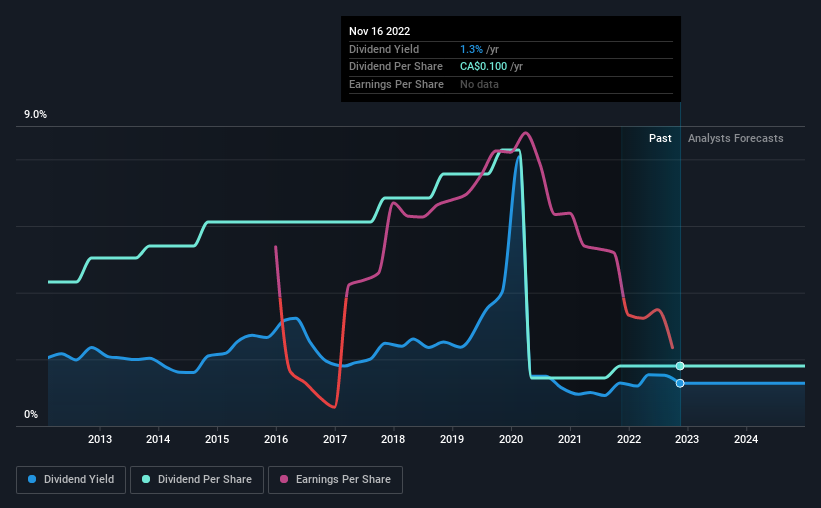This screenshot has height=508, width=821.
Task: Click the 2022 x-axis label
Action: (629, 439)
